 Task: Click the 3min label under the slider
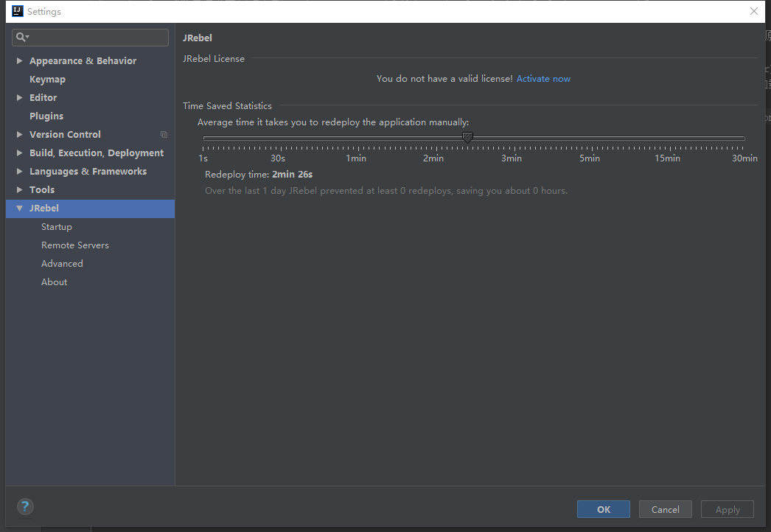coord(512,158)
